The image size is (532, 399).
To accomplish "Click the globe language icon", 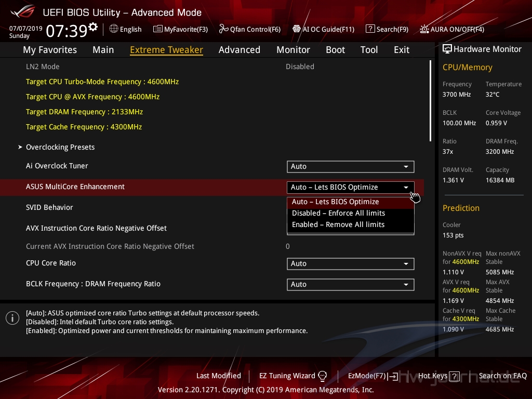I will (114, 29).
